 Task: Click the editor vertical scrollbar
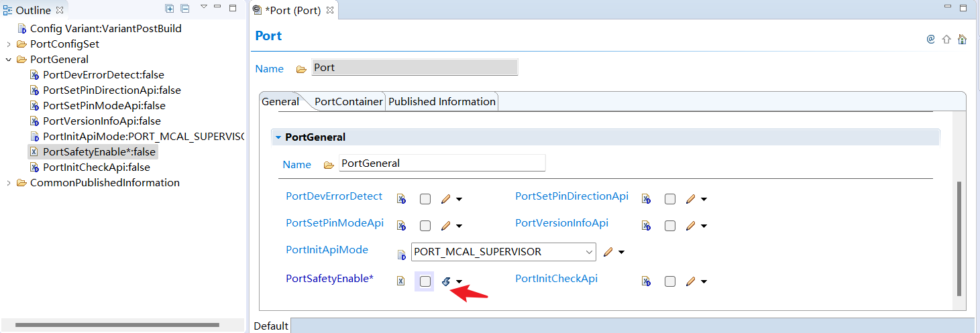959,239
